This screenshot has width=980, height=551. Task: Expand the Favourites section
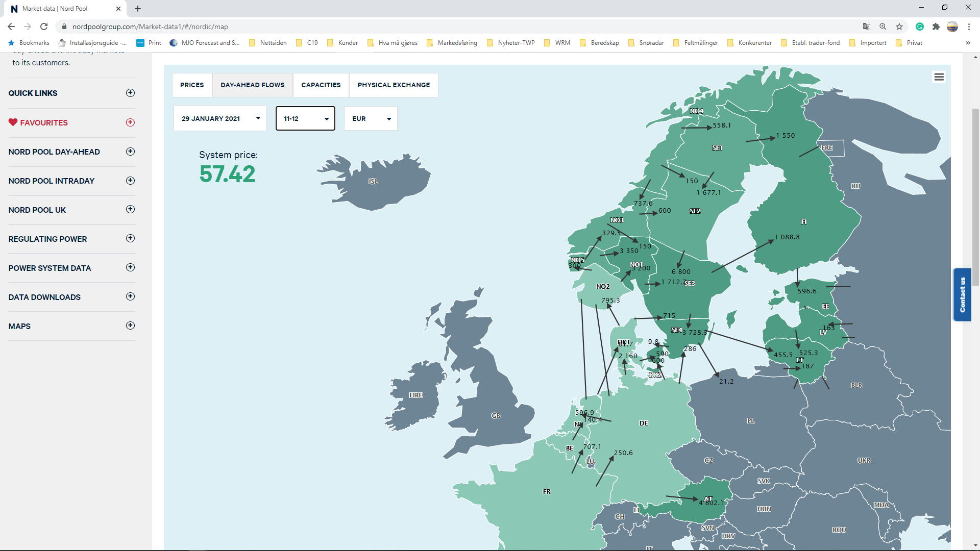pos(130,122)
